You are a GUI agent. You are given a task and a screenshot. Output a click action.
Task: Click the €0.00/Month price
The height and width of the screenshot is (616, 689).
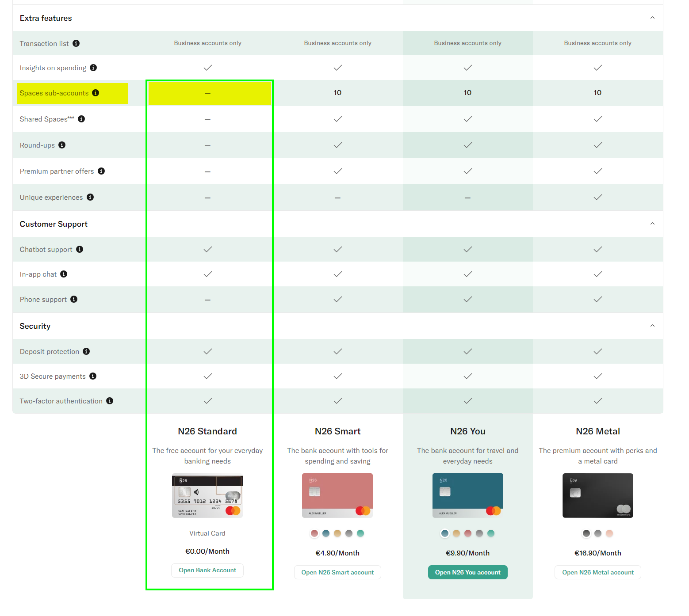pyautogui.click(x=207, y=551)
